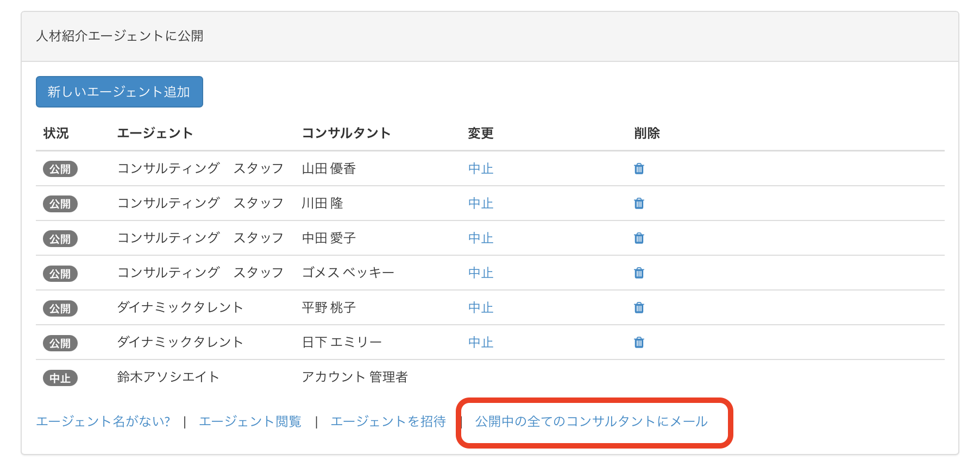Viewport: 980px width, 467px height.
Task: Open エージェント名がない? link
Action: (103, 421)
